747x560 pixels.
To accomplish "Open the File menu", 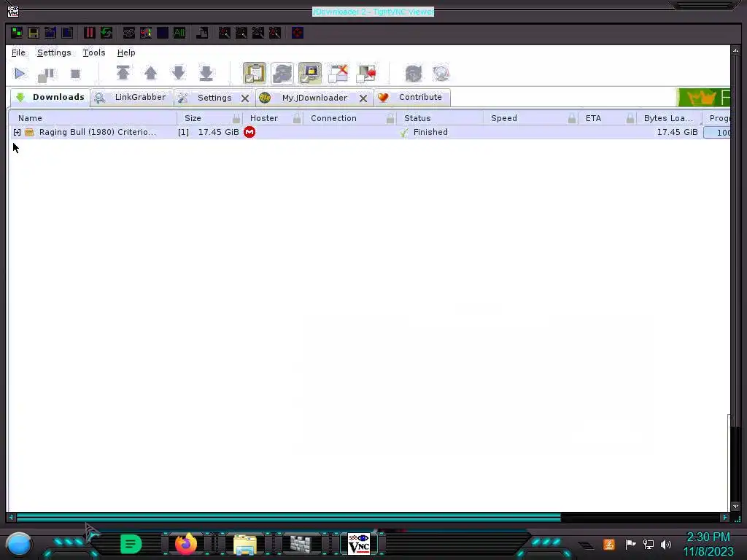I will [x=18, y=52].
